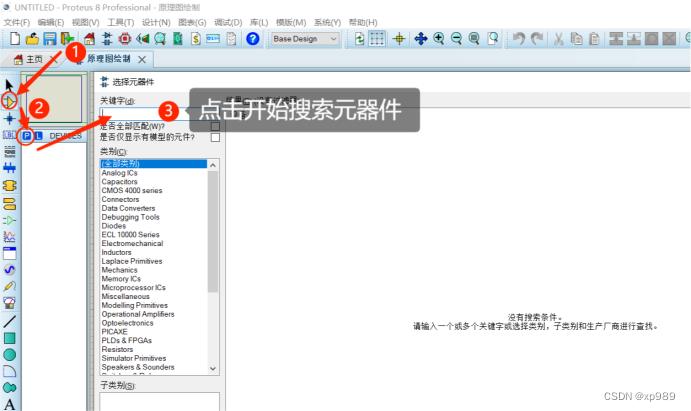This screenshot has height=411, width=691.
Task: Select (全部类别) in category list
Action: point(153,163)
